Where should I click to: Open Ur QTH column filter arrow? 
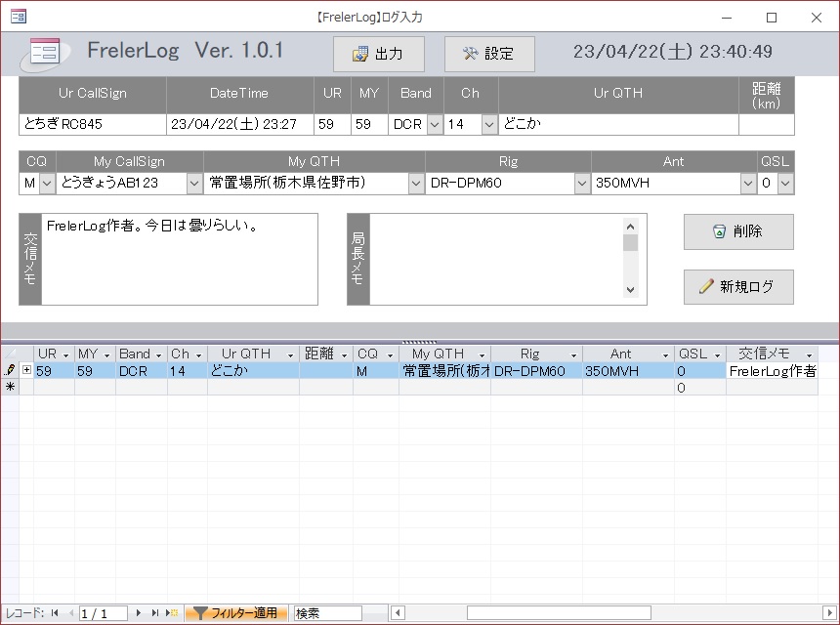290,355
